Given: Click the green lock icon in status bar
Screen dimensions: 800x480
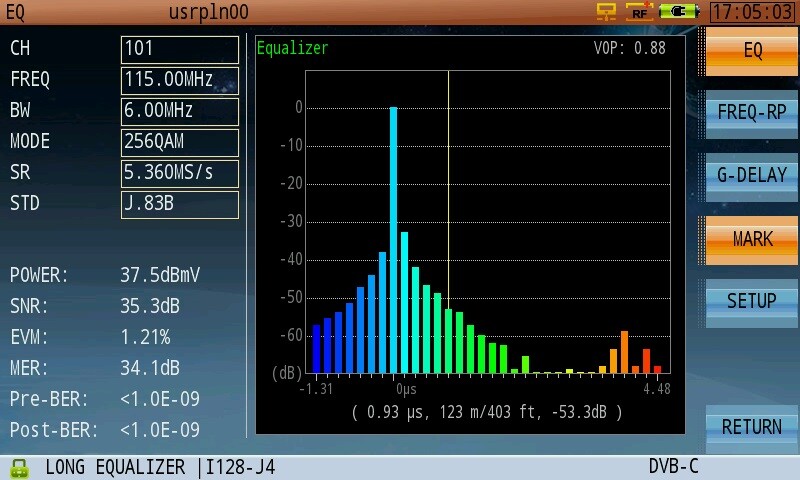Looking at the screenshot, I should (19, 468).
